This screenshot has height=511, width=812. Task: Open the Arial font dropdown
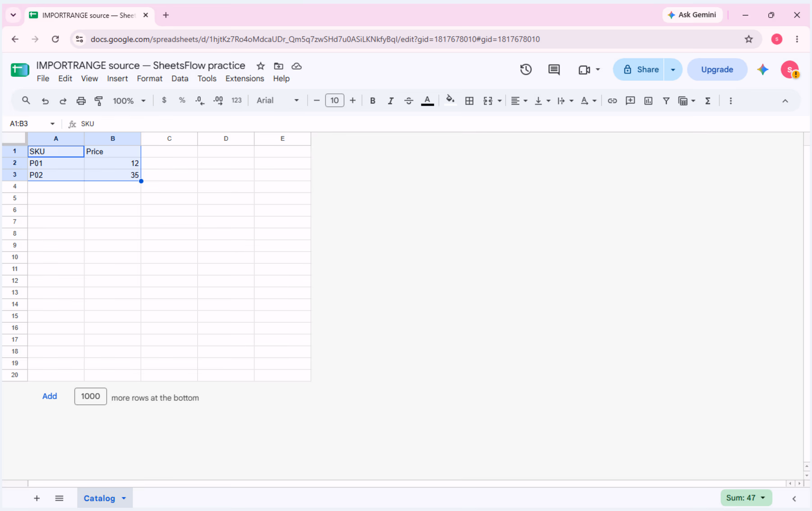pyautogui.click(x=277, y=101)
